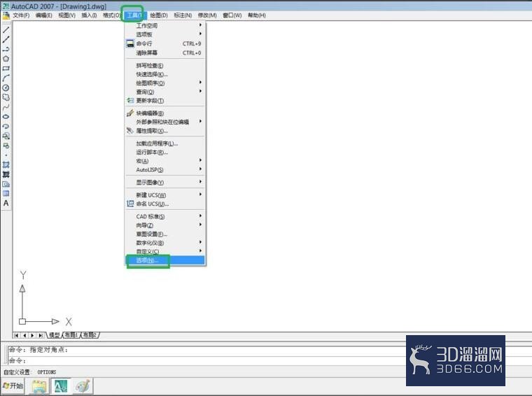Select the Polygon tool
532x396 pixels.
coord(6,59)
